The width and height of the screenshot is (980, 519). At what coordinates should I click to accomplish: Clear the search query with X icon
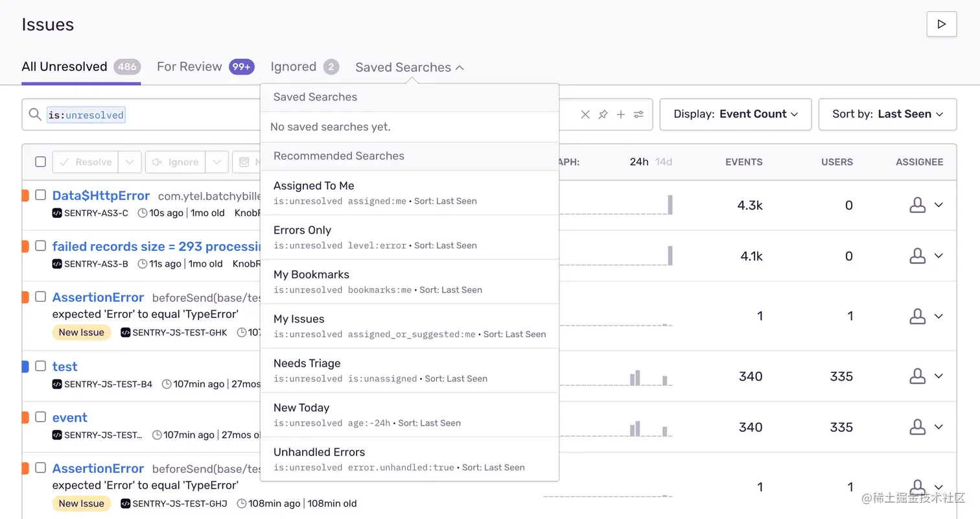click(585, 115)
